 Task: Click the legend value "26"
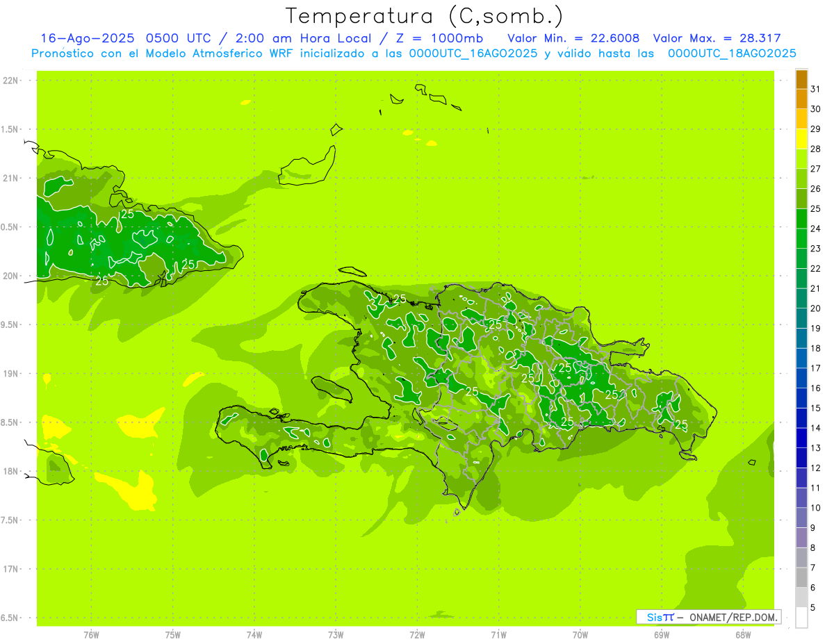point(815,189)
